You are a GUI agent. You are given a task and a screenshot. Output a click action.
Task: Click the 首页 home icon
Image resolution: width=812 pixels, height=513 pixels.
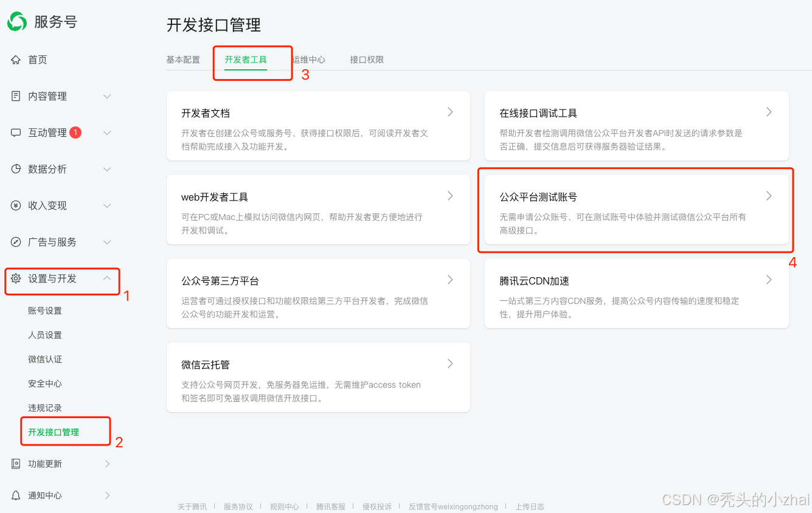click(16, 60)
